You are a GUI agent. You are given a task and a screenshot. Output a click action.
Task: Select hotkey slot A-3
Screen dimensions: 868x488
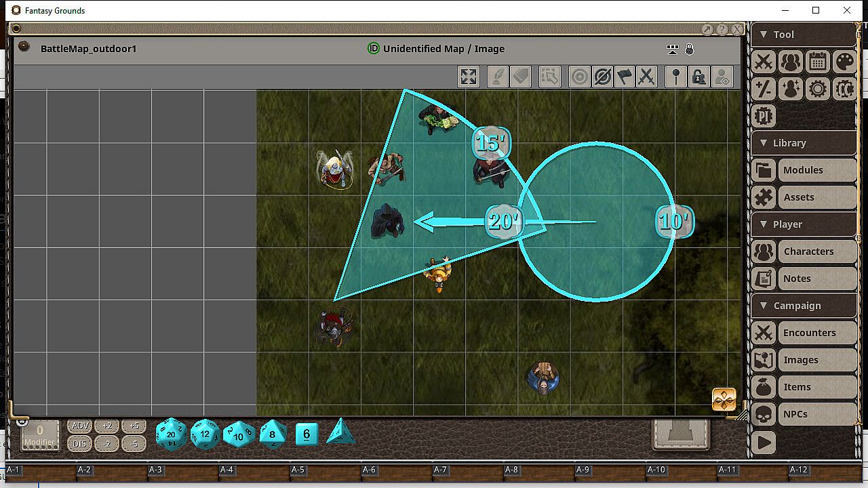tap(183, 472)
